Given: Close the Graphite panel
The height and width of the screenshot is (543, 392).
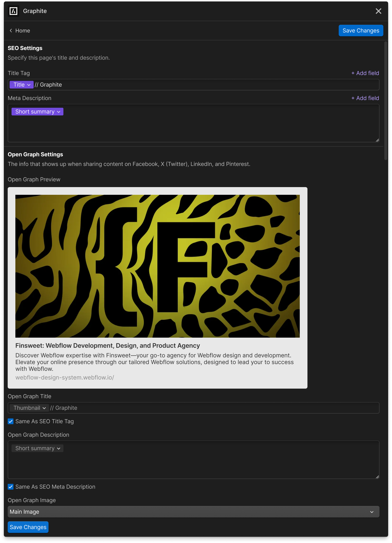Looking at the screenshot, I should (x=378, y=11).
